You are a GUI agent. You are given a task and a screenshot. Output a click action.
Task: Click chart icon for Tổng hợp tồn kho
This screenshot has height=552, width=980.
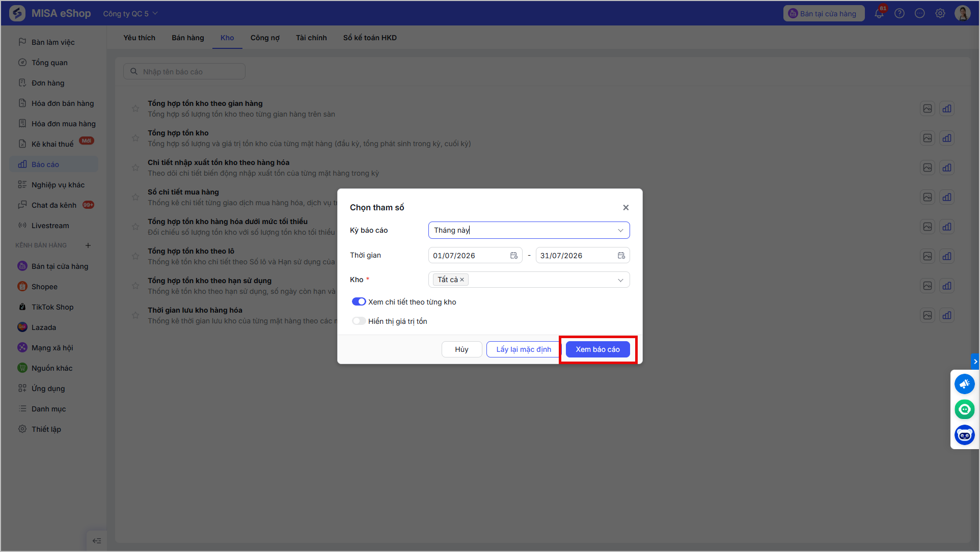click(947, 138)
